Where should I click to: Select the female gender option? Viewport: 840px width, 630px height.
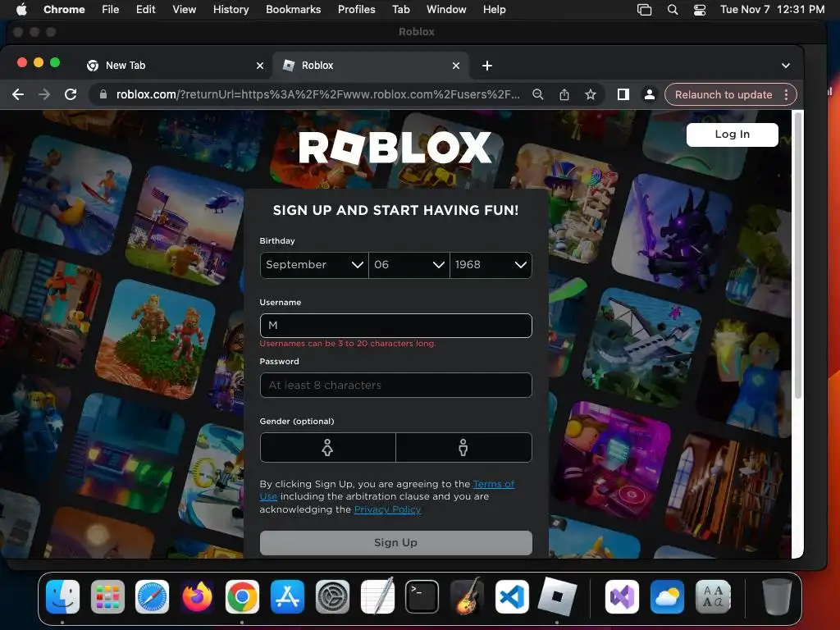pos(328,447)
